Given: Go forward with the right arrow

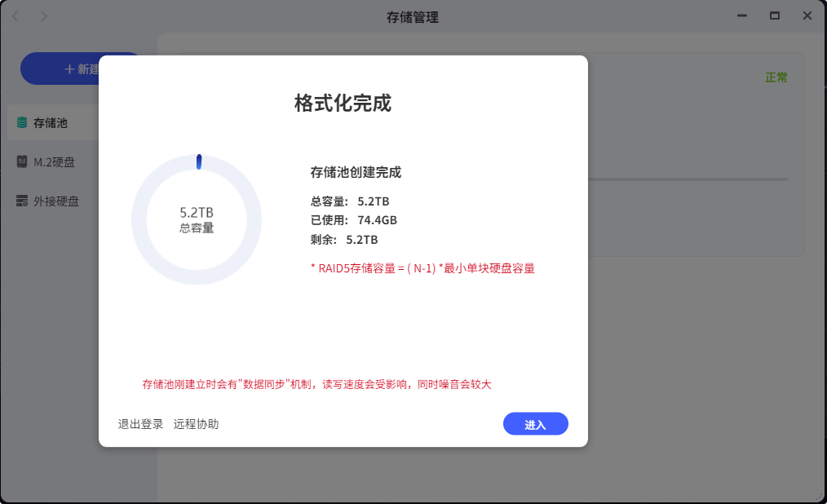Looking at the screenshot, I should (x=44, y=16).
